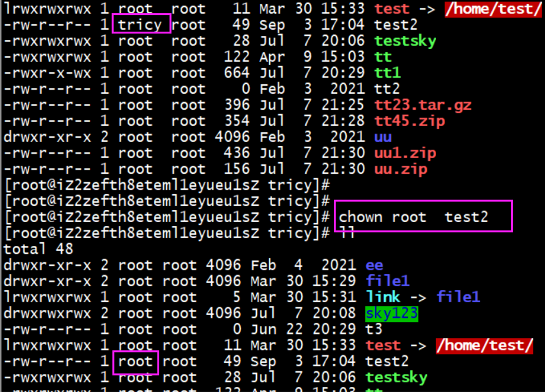The height and width of the screenshot is (392, 545).
Task: Click the highlighted 'tricy' owner name
Action: tap(140, 25)
